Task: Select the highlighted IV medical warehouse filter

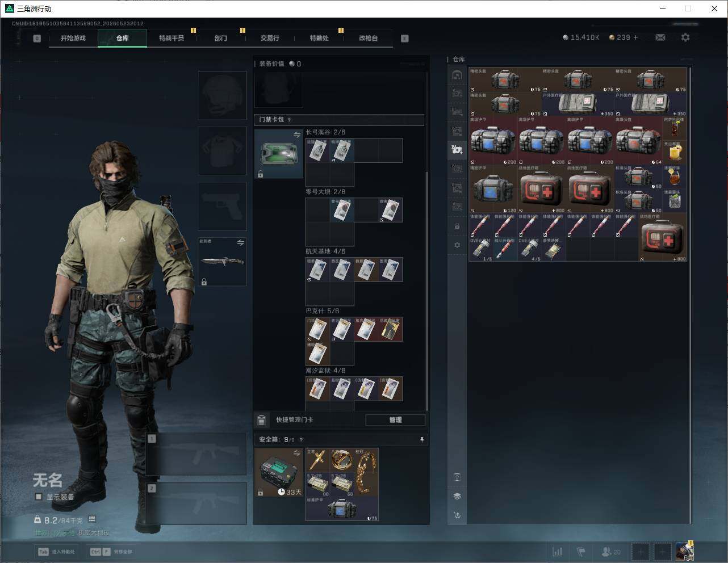Action: tap(457, 150)
